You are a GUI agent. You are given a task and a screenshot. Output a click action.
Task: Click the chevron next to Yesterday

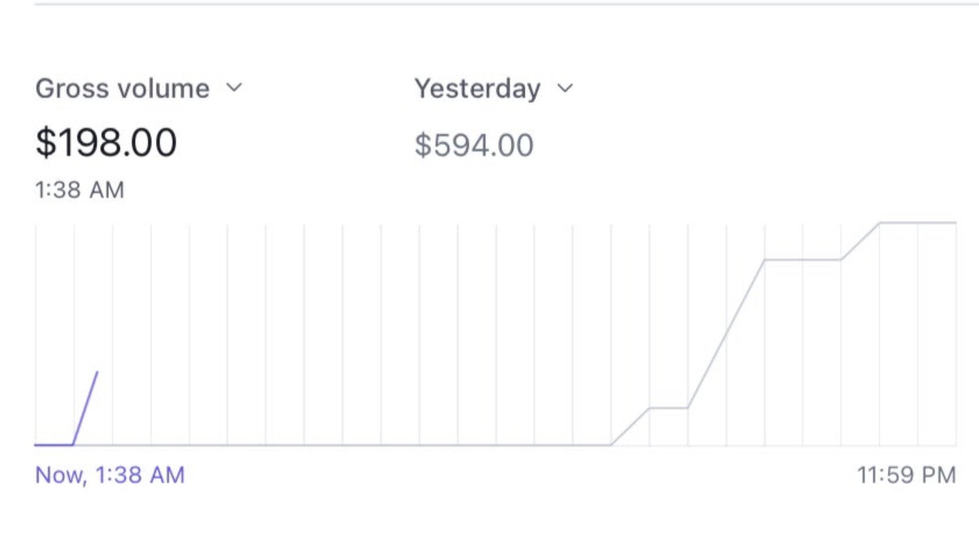[x=565, y=89]
